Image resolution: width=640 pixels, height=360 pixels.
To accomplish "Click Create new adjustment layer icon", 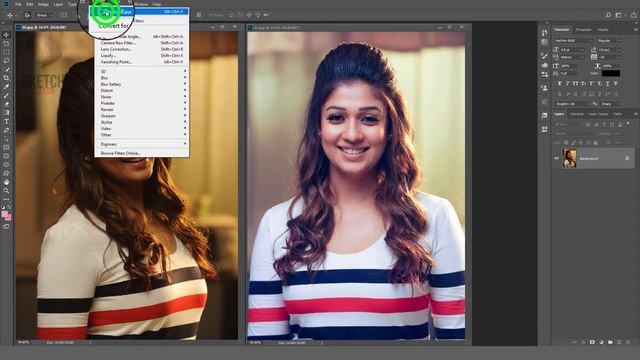I will tap(601, 342).
